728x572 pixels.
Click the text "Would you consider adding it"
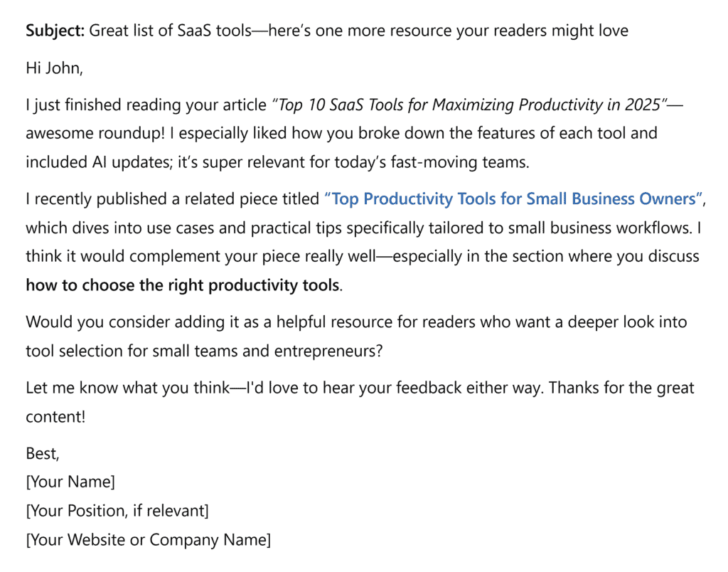coord(121,322)
